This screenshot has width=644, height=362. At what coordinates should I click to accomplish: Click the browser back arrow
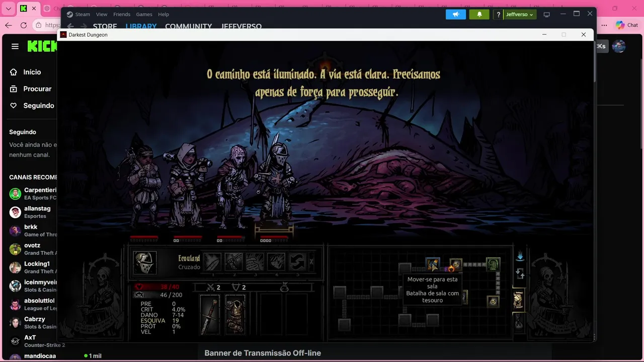coord(9,25)
